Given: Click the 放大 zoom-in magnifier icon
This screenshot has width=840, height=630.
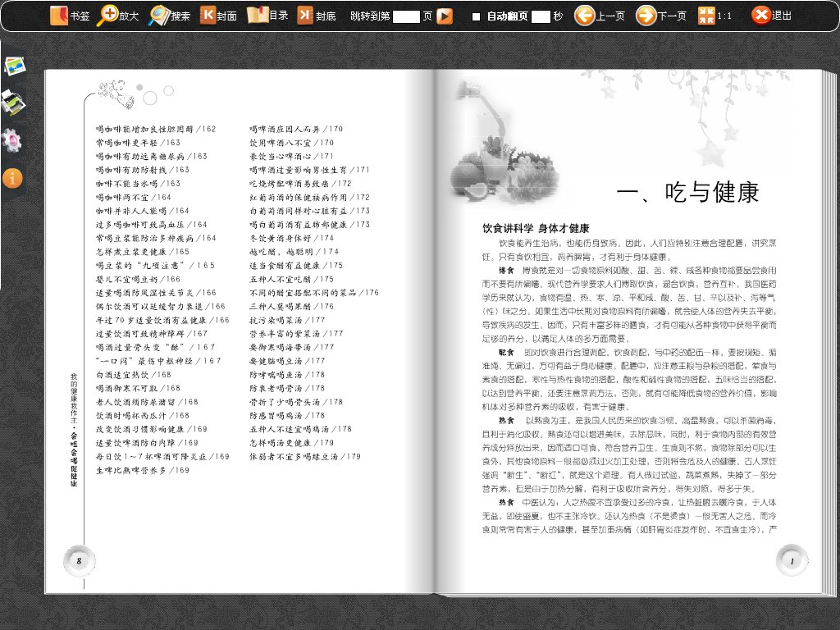Looking at the screenshot, I should (x=107, y=16).
